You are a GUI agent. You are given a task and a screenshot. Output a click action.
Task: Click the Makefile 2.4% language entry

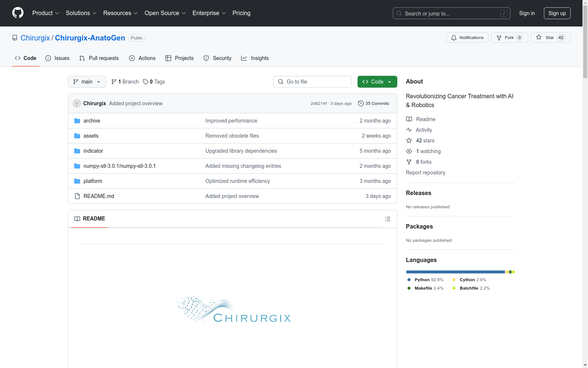point(425,288)
